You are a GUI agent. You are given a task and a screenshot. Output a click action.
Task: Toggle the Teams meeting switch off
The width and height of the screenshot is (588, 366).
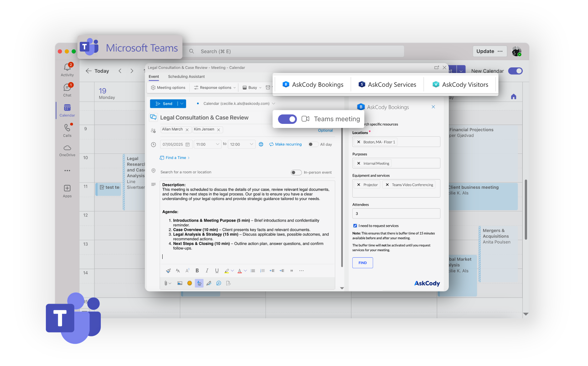point(287,119)
